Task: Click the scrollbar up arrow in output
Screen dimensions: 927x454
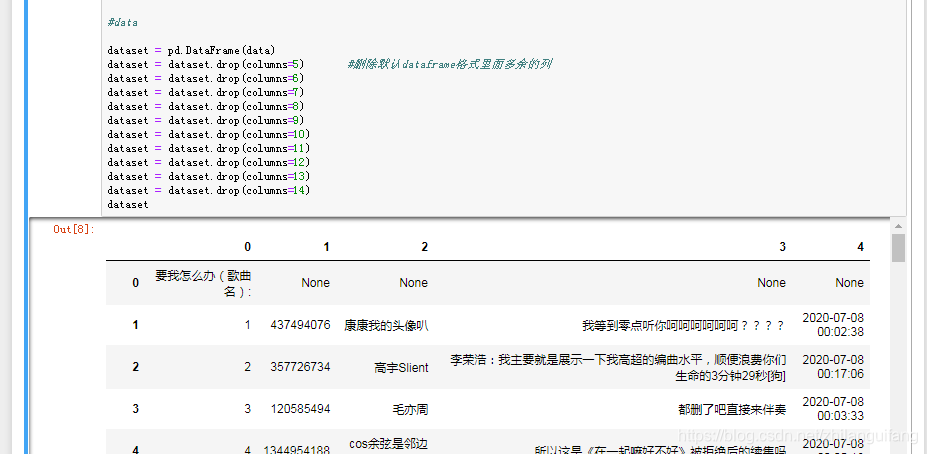Action: (x=898, y=226)
